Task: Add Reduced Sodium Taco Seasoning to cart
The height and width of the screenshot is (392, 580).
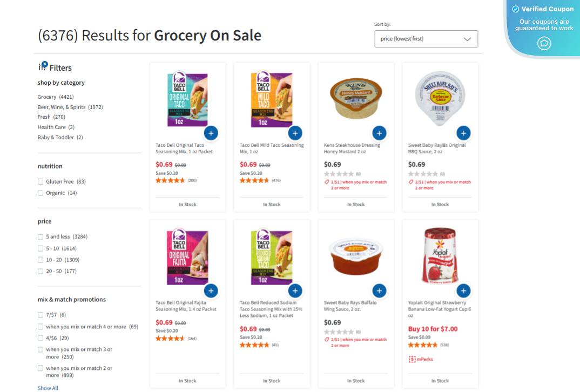Action: click(295, 290)
